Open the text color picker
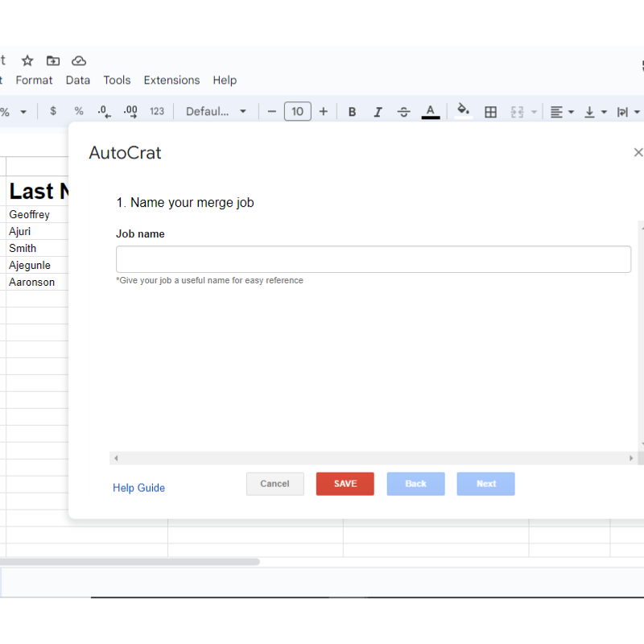The width and height of the screenshot is (644, 644). [431, 112]
